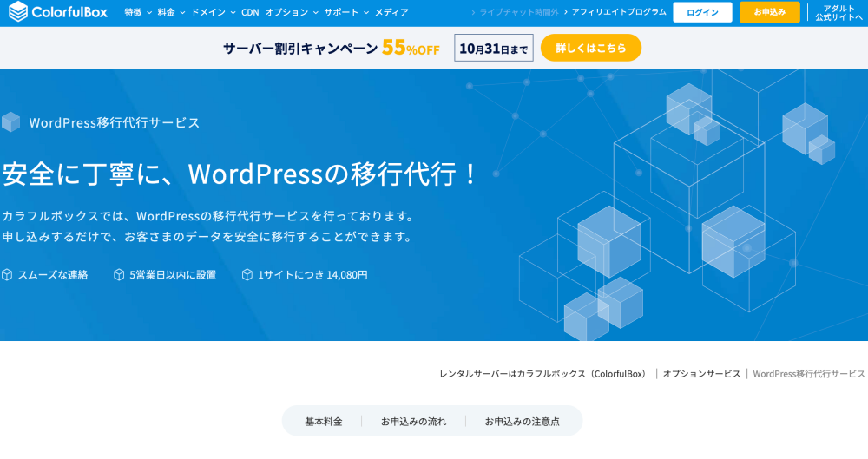This screenshot has width=868, height=459.
Task: Click the ColorfulBox logo icon
Action: point(17,12)
